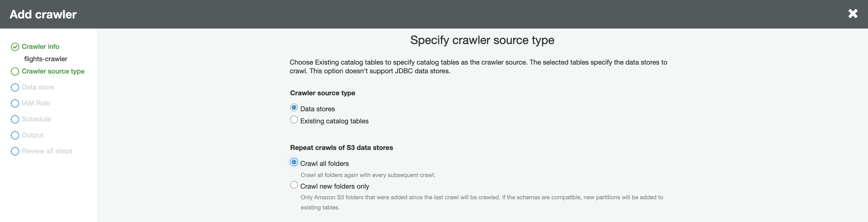Jump to the Data store step
Screen dimensions: 868x222
click(x=38, y=87)
